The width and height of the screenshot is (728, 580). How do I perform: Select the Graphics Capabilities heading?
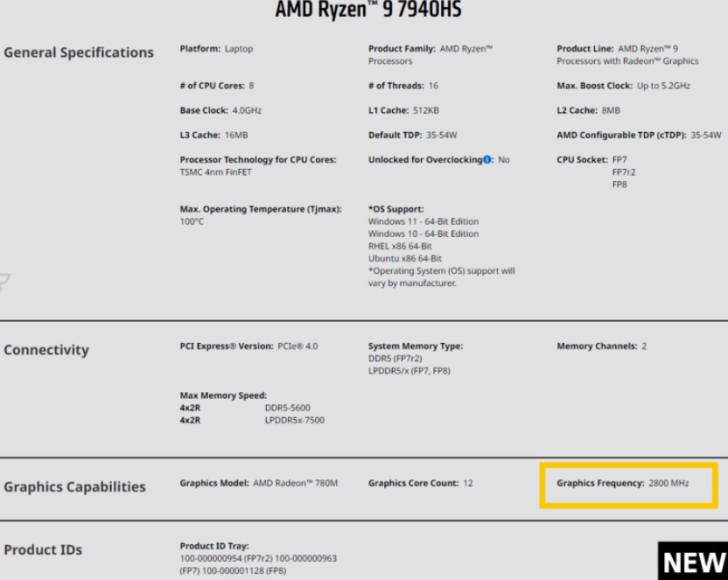(74, 486)
